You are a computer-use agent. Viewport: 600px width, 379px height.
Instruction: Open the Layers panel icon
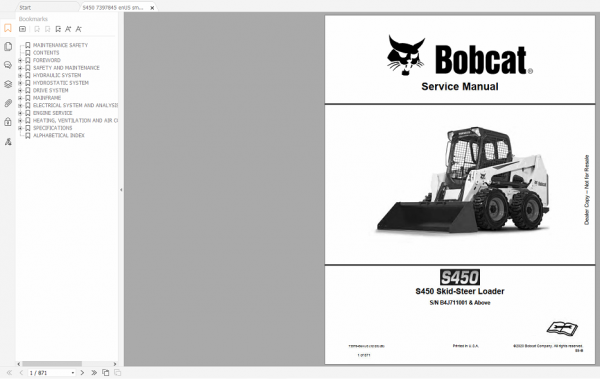tap(8, 84)
